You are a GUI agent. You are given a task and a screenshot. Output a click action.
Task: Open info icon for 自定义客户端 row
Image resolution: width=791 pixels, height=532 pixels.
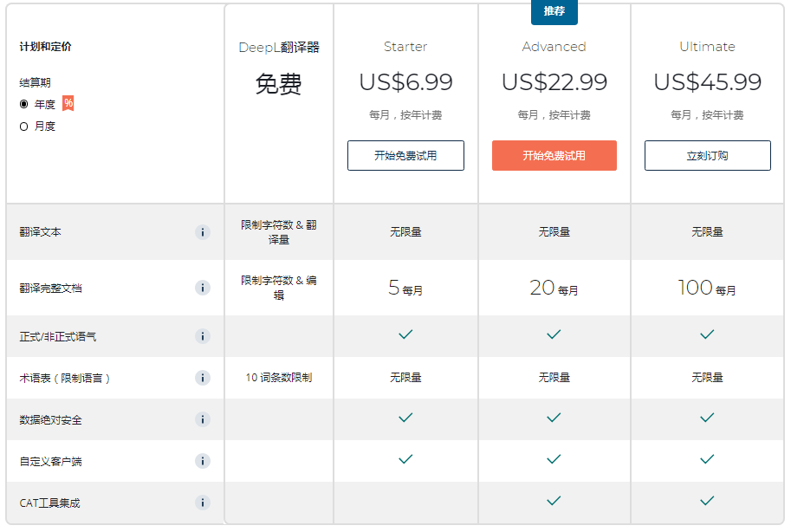202,461
